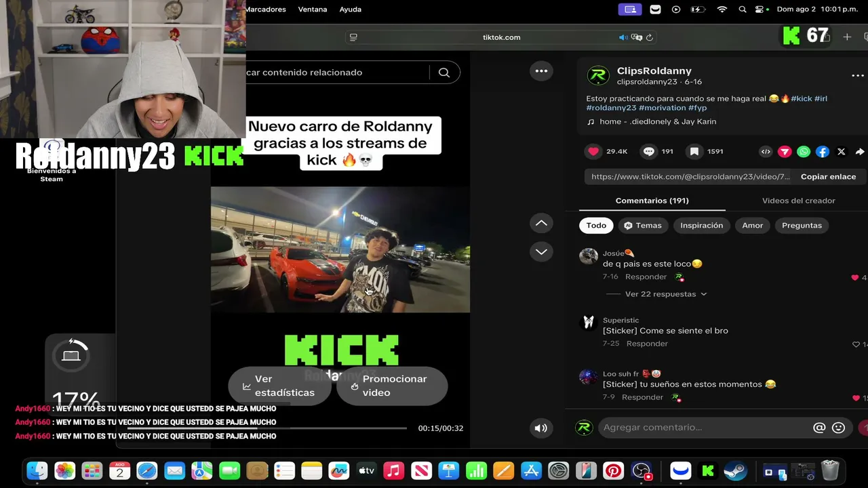Open the #kick hashtag link
Viewport: 868px width, 488px height.
[802, 99]
